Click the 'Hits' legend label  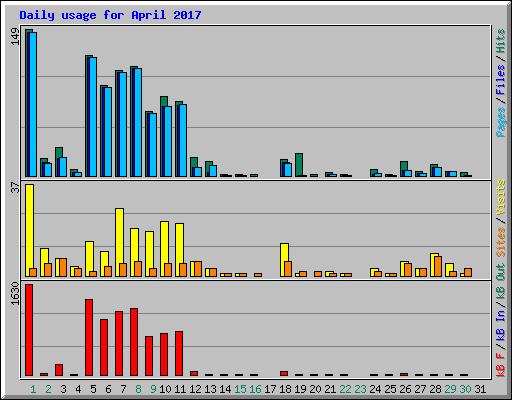coord(500,41)
